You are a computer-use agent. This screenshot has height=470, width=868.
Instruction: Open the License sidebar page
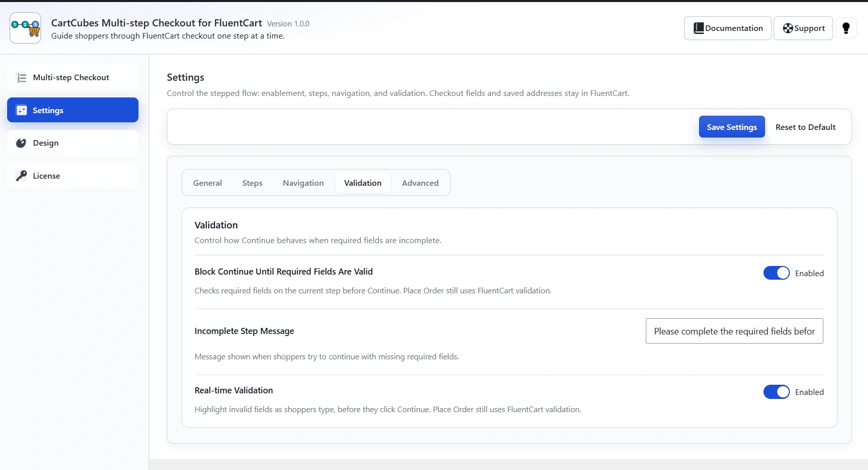73,176
